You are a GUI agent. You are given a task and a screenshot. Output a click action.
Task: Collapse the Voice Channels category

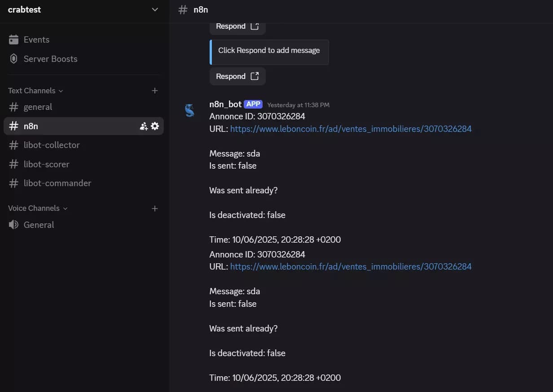(x=34, y=208)
